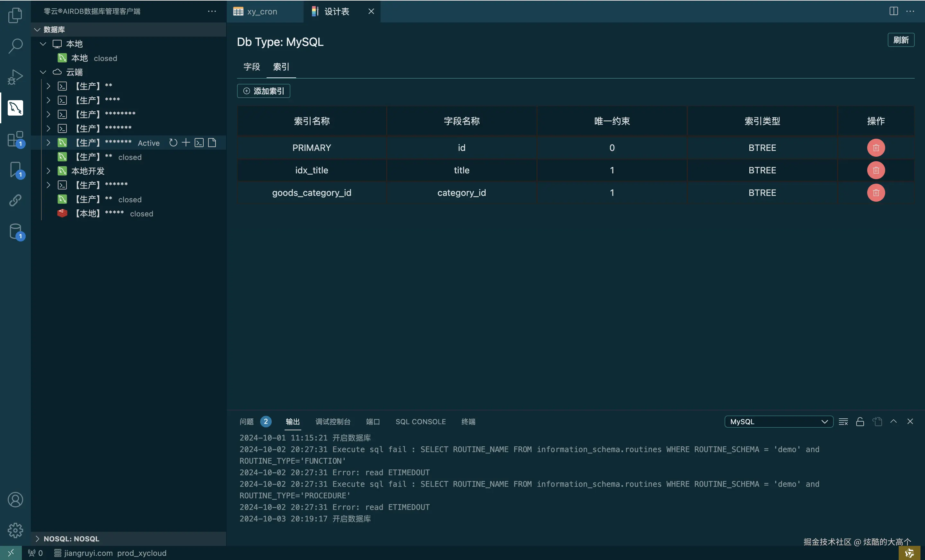Select the goods_category_id index row cell
Screen dimensions: 925x560
click(312, 193)
